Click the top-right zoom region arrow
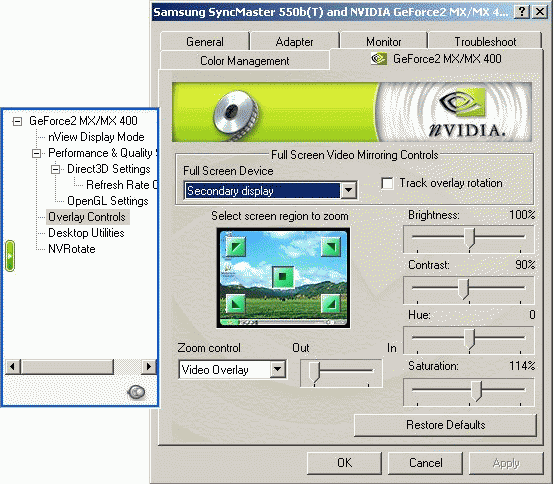The width and height of the screenshot is (554, 484). click(x=331, y=246)
